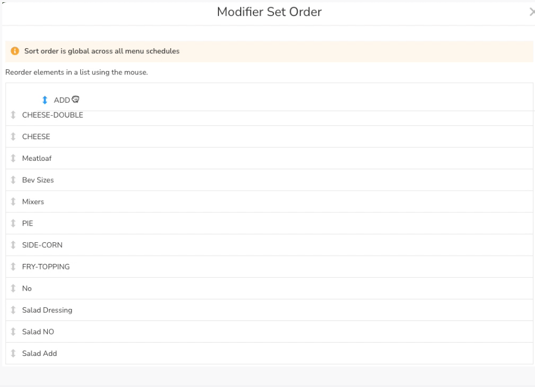
Task: Click the Salad Add reorder handle
Action: click(13, 353)
